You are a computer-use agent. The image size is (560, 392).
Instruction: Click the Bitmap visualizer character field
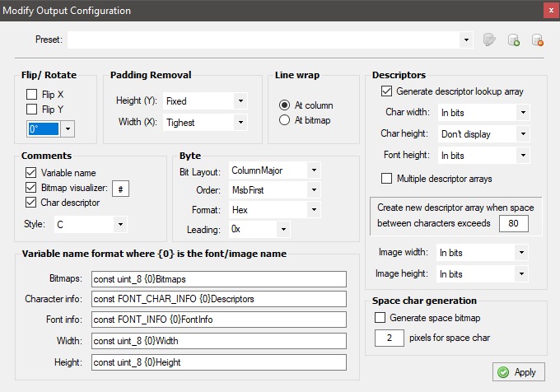[121, 189]
